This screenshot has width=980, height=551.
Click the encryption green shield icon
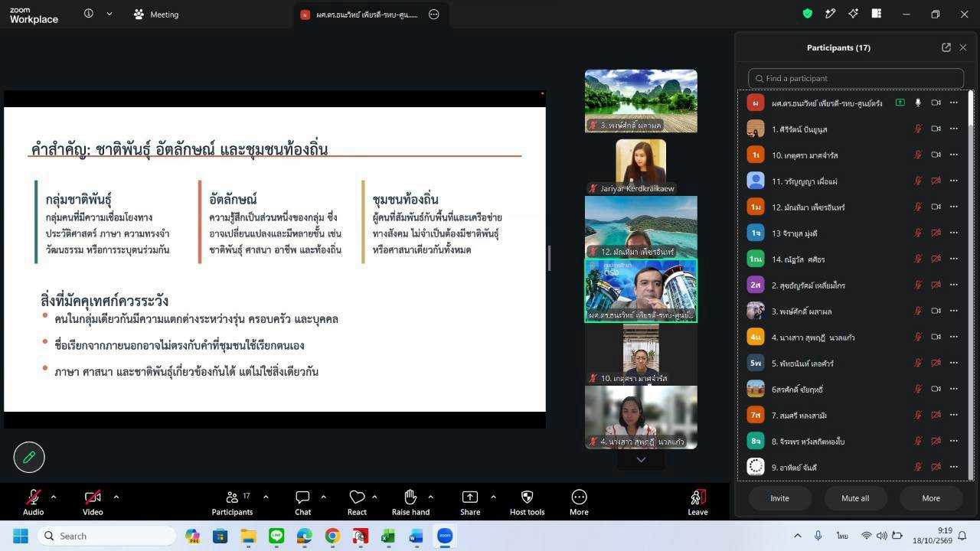click(x=807, y=14)
